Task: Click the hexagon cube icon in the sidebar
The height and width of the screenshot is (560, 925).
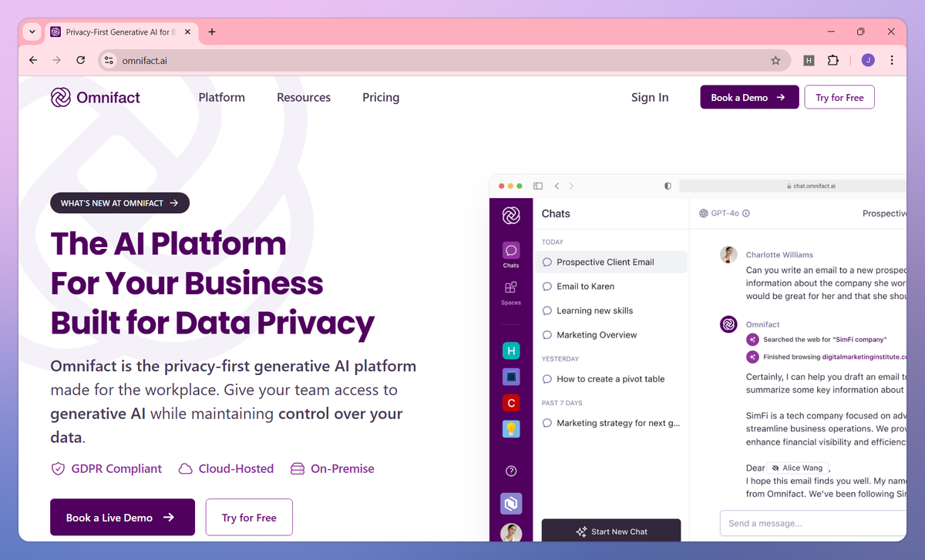Action: [x=511, y=504]
